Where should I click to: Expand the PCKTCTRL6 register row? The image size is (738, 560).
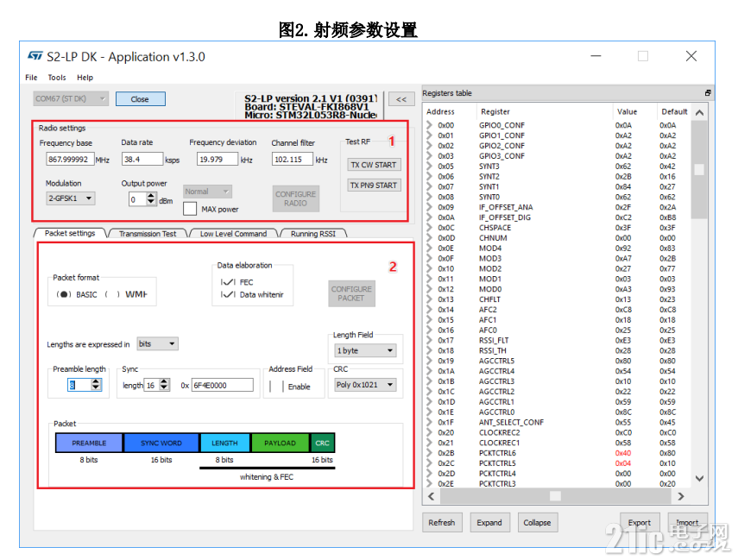(x=429, y=453)
